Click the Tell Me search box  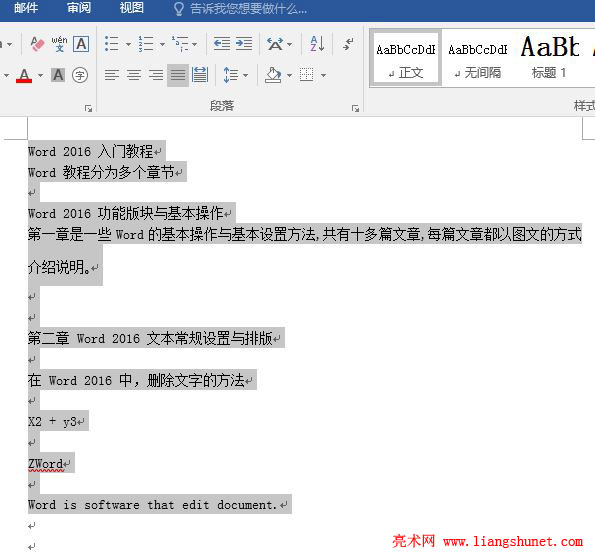pos(248,8)
